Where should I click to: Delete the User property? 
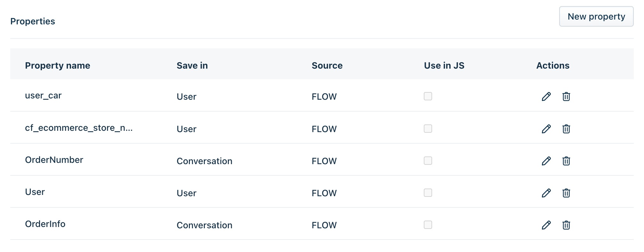click(x=566, y=193)
